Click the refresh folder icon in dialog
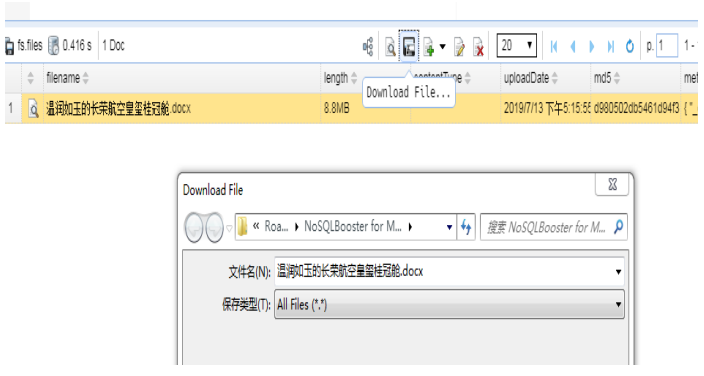704x376 pixels. tap(466, 227)
